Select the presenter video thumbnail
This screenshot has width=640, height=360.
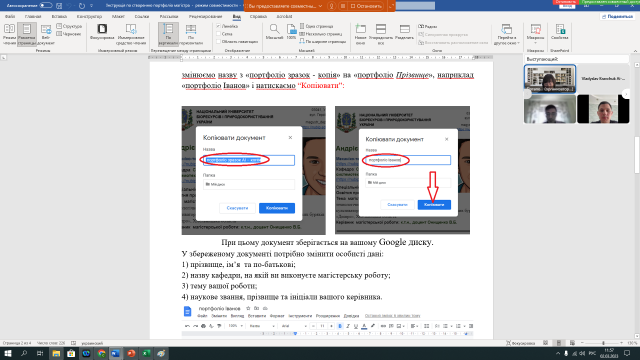tap(549, 78)
